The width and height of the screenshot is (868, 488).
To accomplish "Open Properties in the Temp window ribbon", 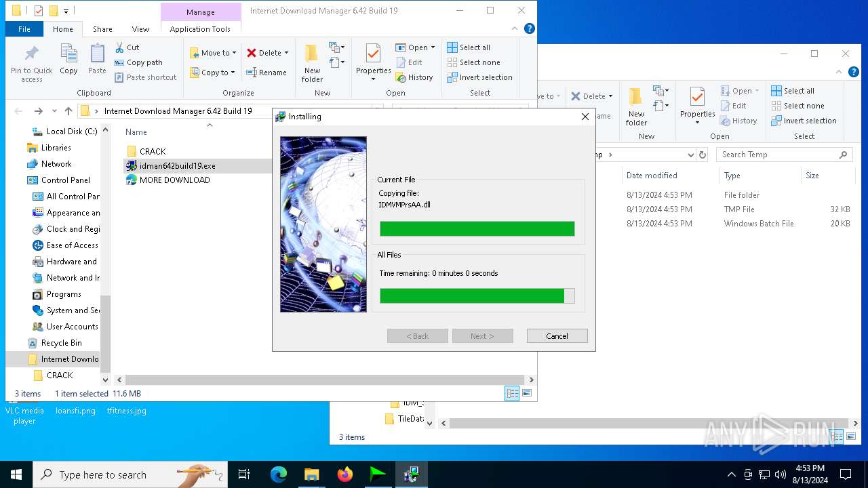I will click(x=697, y=106).
